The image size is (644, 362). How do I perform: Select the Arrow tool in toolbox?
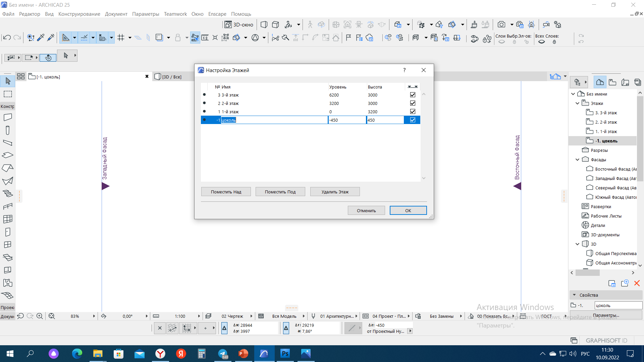[8, 81]
